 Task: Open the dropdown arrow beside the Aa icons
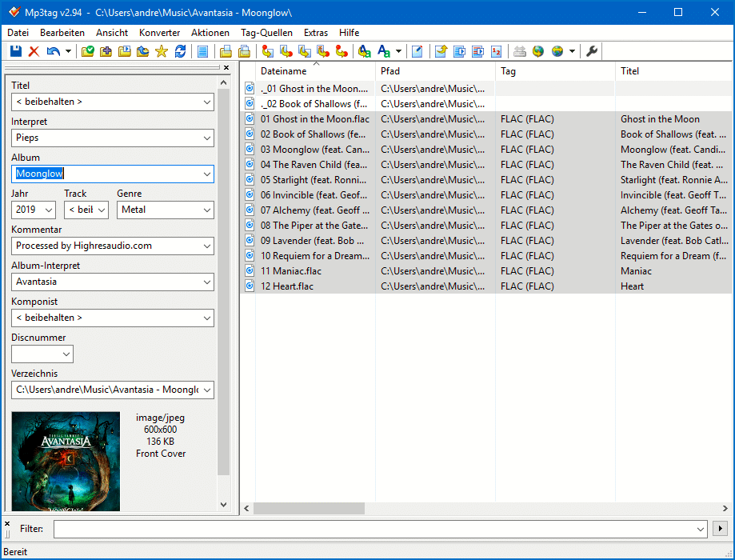[398, 51]
